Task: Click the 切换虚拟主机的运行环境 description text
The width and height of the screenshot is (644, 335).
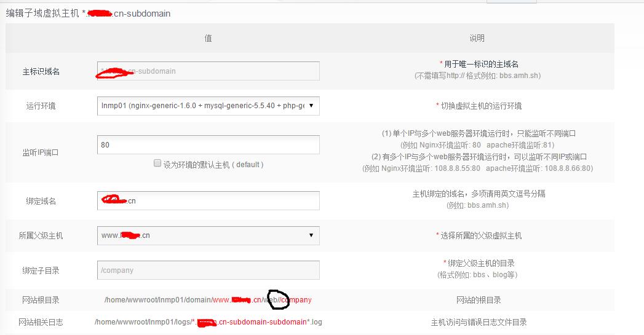Action: 479,106
